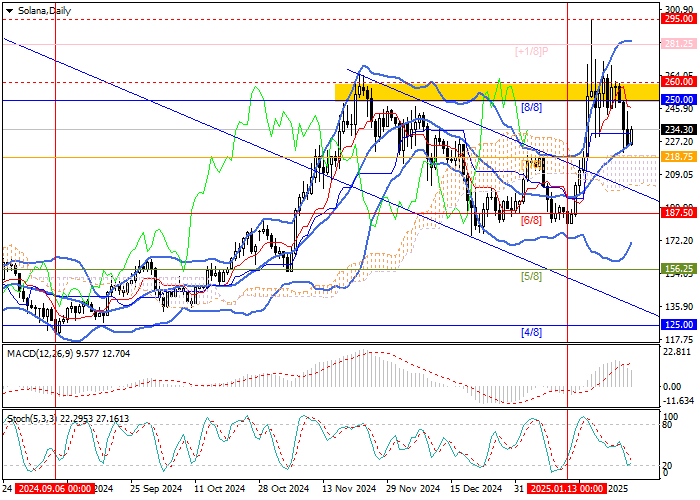
Task: Click the green 156.25 price level tag
Action: [x=680, y=269]
